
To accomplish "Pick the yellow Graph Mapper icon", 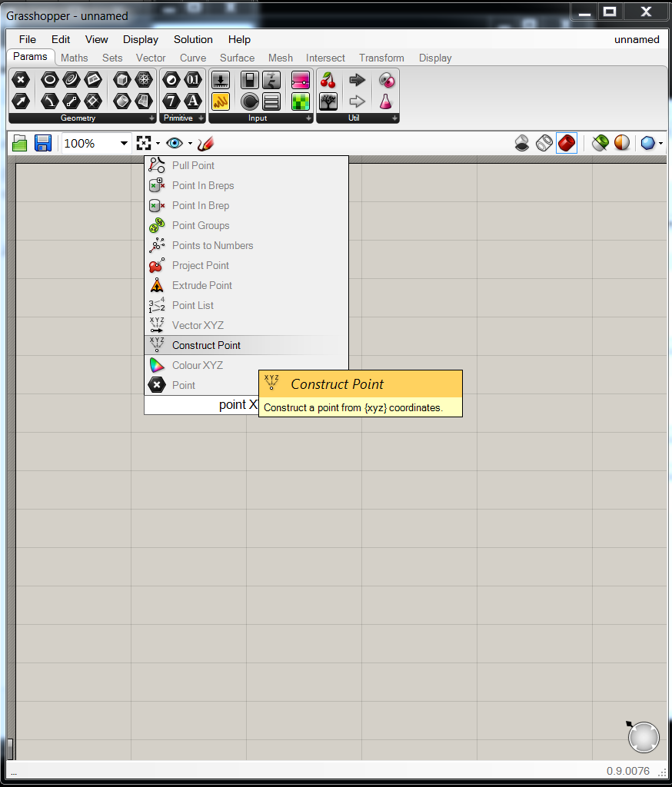I will click(221, 101).
